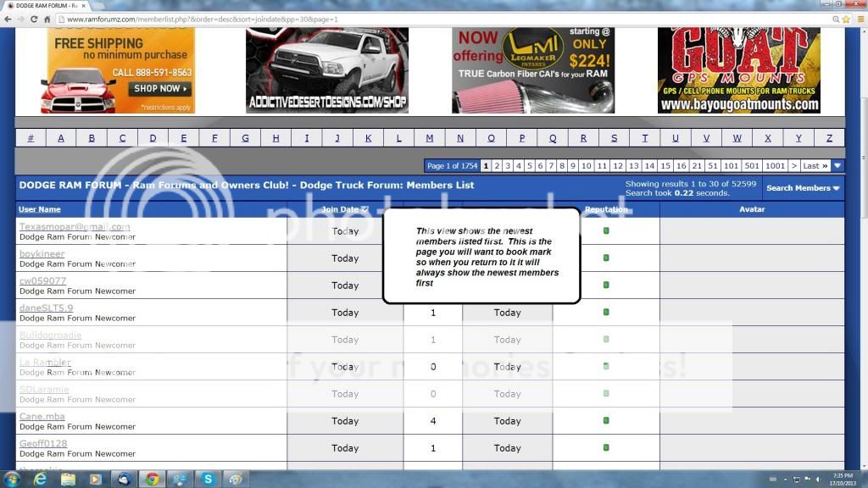Filter members by letter T
868x488 pixels.
click(x=644, y=138)
